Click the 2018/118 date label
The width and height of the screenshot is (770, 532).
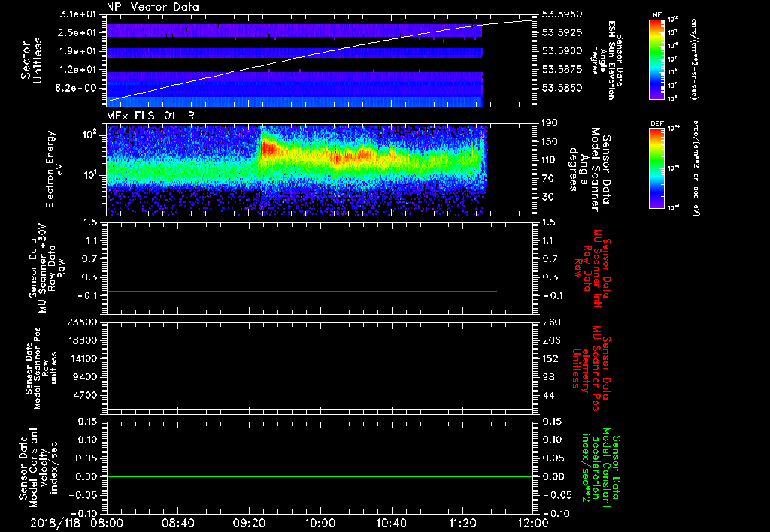53,523
